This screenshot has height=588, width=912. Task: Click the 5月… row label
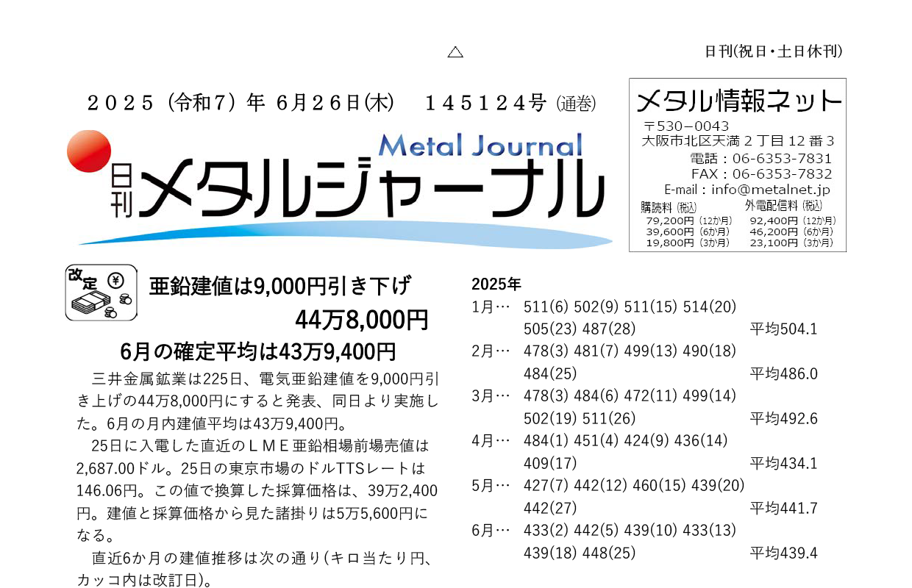491,486
